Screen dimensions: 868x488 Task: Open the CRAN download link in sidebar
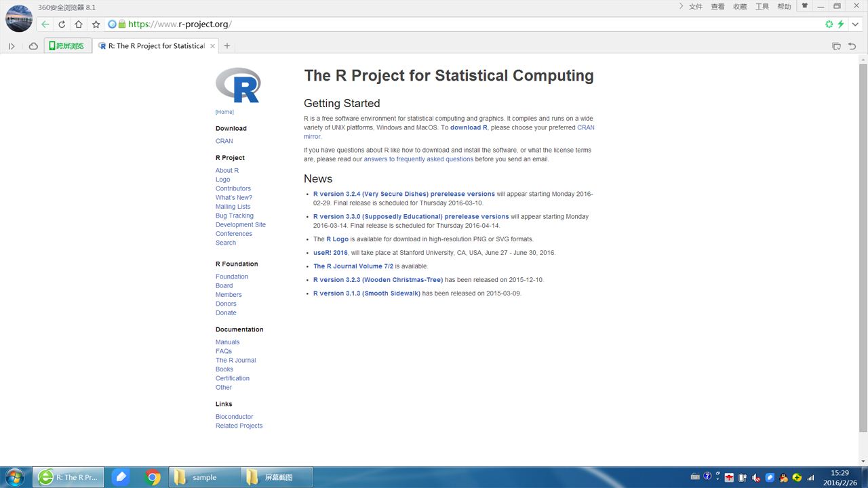[224, 141]
